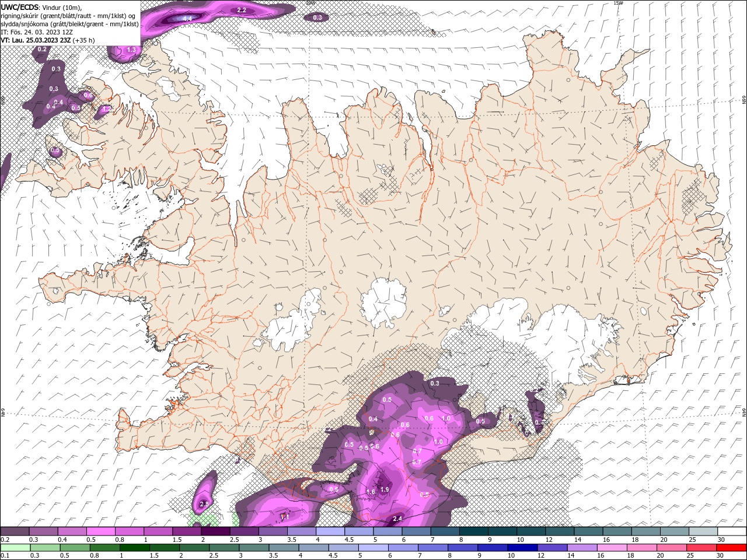Click the 1.2 value in the Westfjords
The width and height of the screenshot is (747, 560).
click(x=107, y=109)
